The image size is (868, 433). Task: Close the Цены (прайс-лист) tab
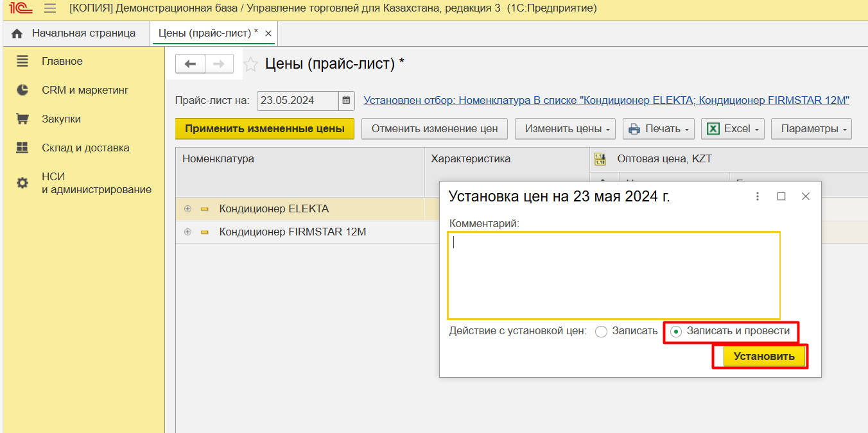click(268, 33)
